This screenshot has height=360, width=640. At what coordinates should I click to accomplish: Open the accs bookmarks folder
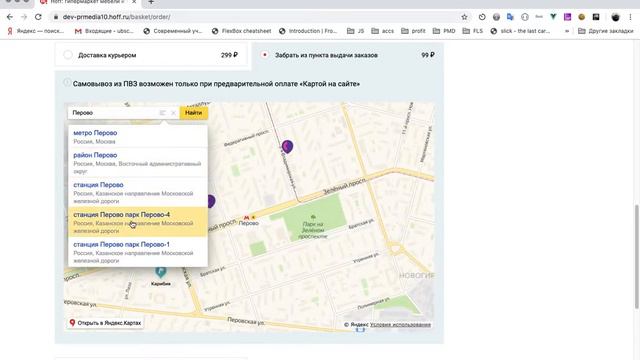(383, 31)
